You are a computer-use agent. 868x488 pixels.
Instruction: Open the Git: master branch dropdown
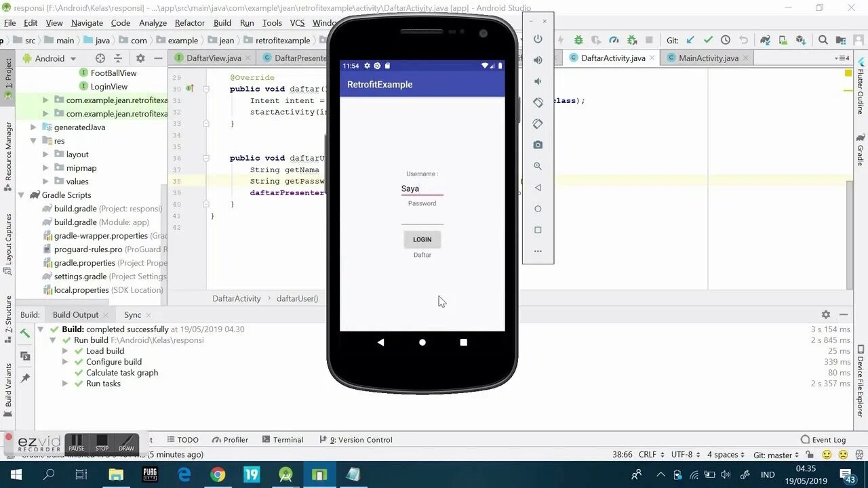point(776,455)
